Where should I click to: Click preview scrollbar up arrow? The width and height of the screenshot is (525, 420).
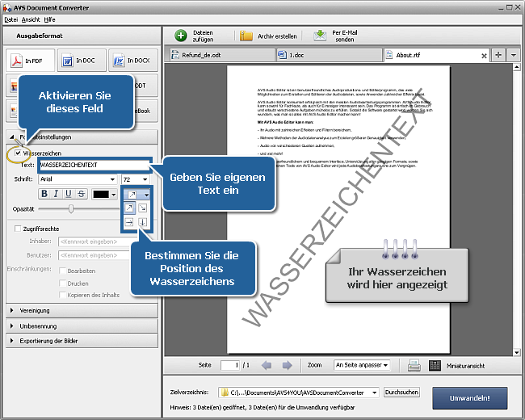tap(516, 67)
